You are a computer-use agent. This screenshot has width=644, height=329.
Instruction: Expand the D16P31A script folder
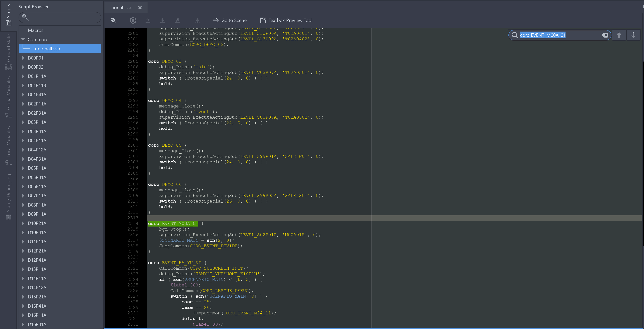(23, 324)
